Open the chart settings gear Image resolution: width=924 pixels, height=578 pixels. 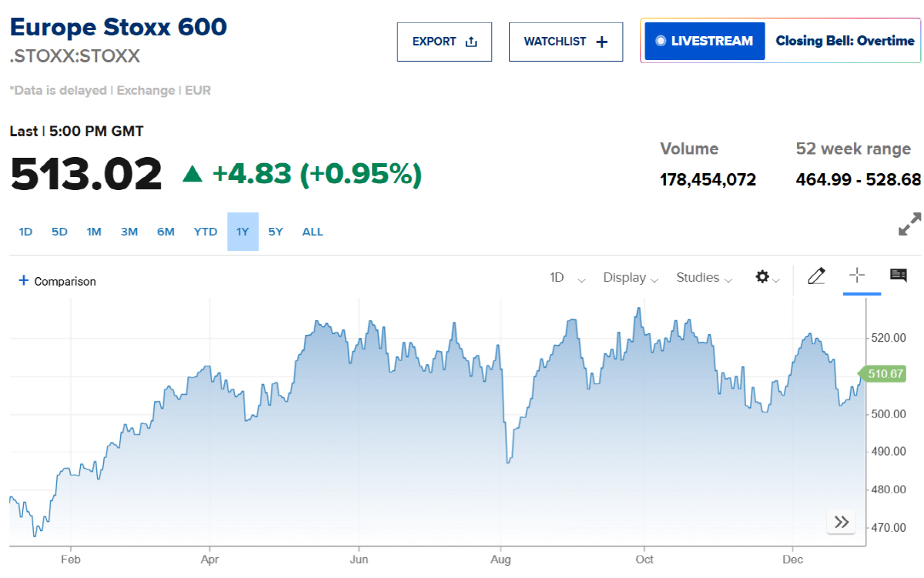pos(762,277)
